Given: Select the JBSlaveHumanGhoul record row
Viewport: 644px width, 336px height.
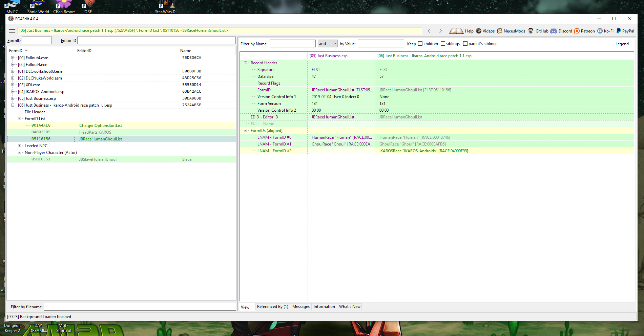Looking at the screenshot, I should (121, 159).
